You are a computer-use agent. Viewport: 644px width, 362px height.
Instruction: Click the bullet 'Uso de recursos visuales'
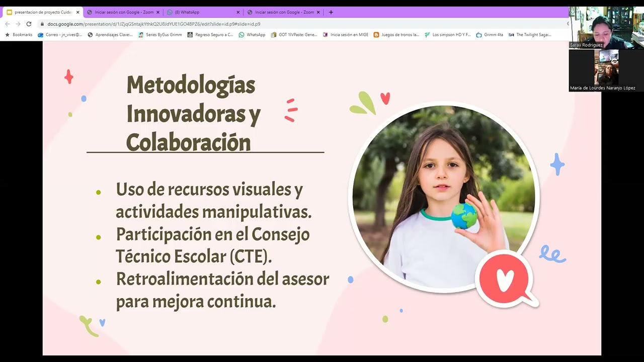(x=214, y=201)
